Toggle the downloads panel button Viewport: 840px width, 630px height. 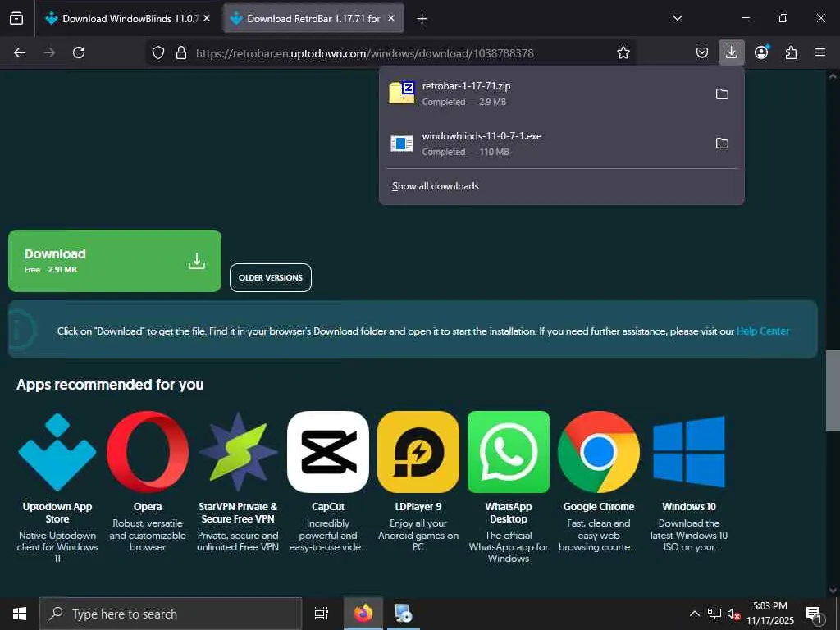pyautogui.click(x=731, y=52)
